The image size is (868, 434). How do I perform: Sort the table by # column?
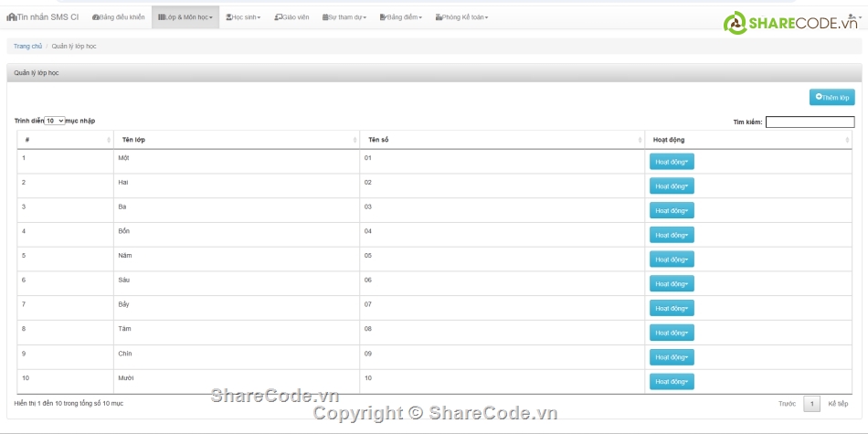click(x=65, y=140)
